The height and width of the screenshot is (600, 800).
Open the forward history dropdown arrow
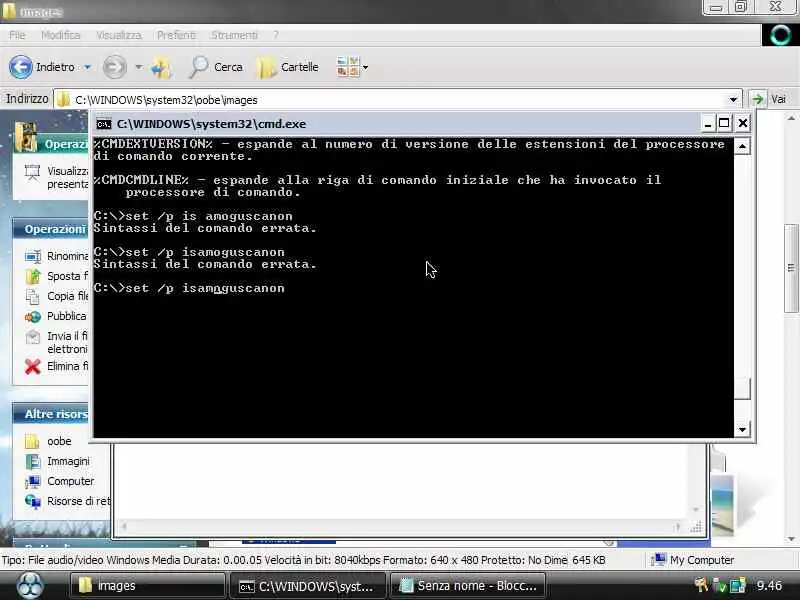(139, 67)
